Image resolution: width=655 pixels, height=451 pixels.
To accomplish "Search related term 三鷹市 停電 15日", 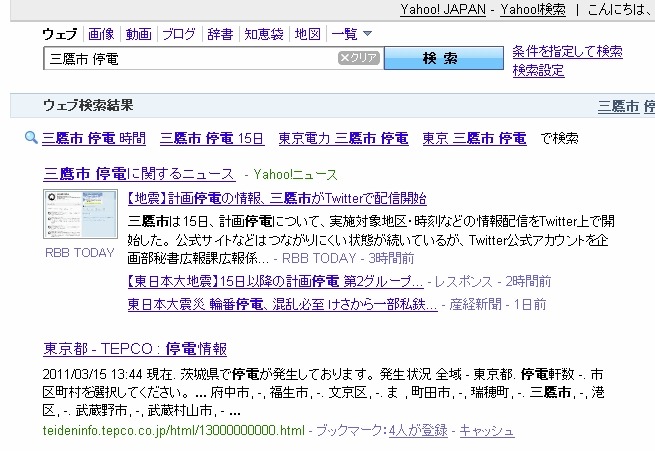I will pyautogui.click(x=212, y=138).
